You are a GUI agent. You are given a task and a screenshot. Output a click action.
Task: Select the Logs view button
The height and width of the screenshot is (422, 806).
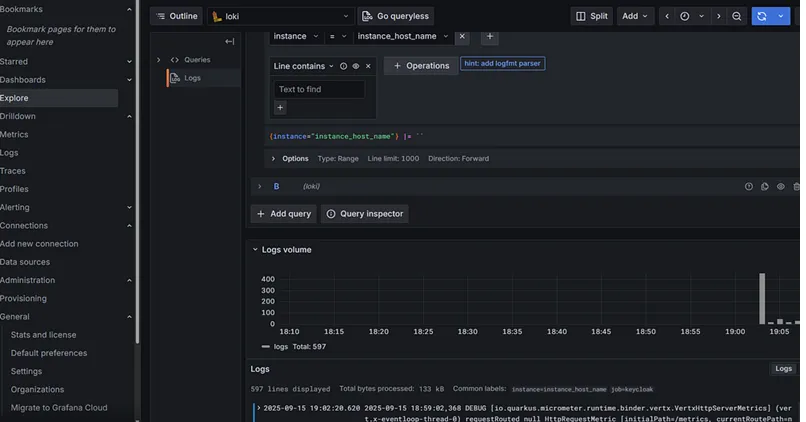coord(783,369)
